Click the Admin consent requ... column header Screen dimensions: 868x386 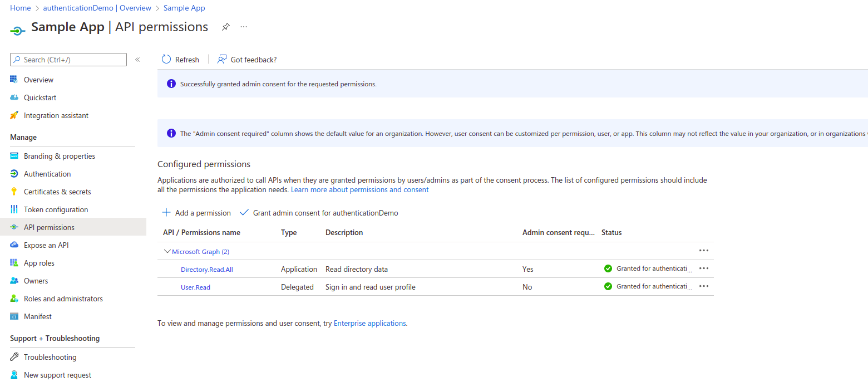tap(559, 232)
